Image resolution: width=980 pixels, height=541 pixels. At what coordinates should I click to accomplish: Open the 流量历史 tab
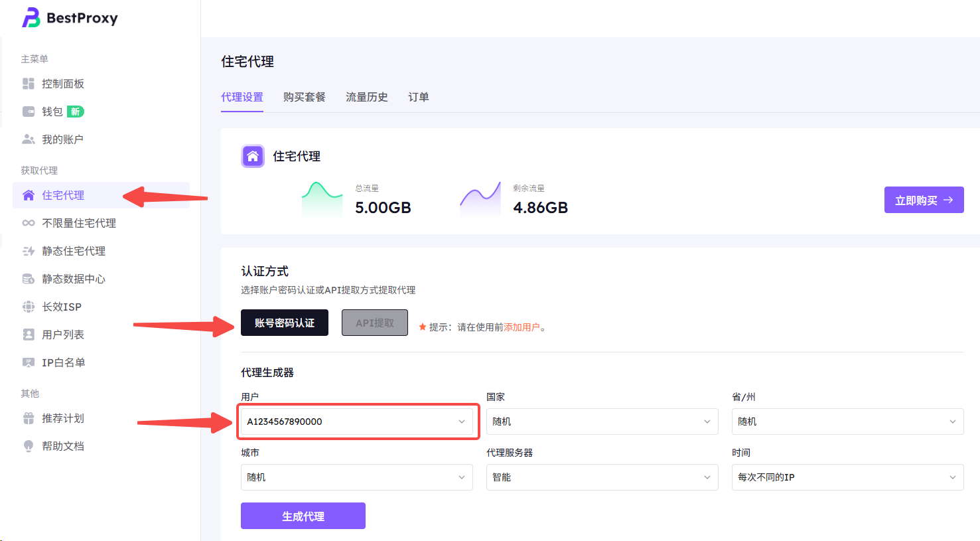tap(366, 97)
